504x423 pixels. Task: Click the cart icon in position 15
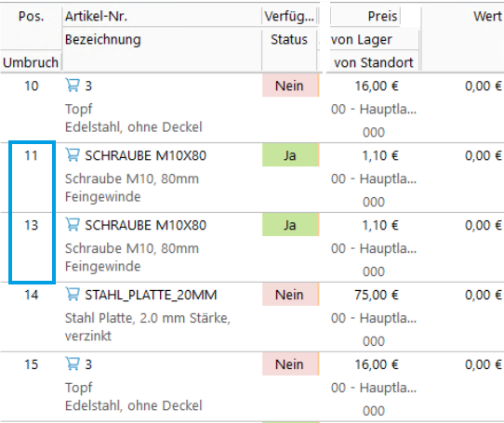[73, 364]
